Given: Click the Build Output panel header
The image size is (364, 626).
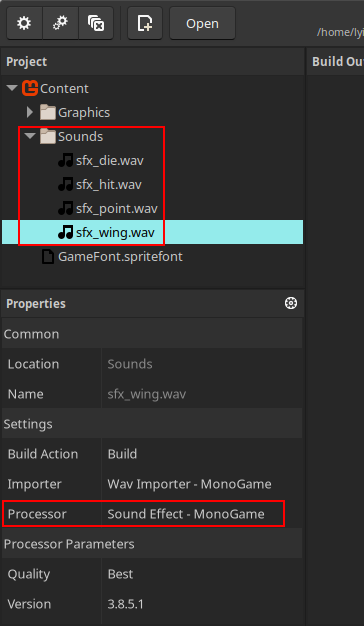Looking at the screenshot, I should pos(336,61).
